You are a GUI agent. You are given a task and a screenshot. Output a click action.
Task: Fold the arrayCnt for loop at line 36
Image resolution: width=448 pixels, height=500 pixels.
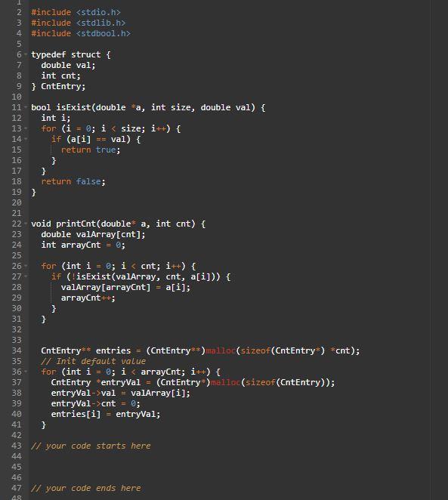(x=26, y=372)
